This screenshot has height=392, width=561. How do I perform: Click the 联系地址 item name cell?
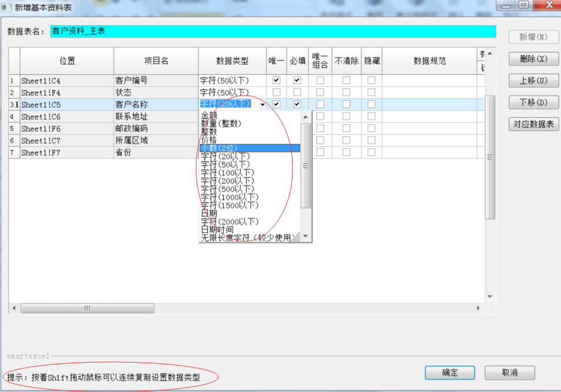click(x=156, y=117)
